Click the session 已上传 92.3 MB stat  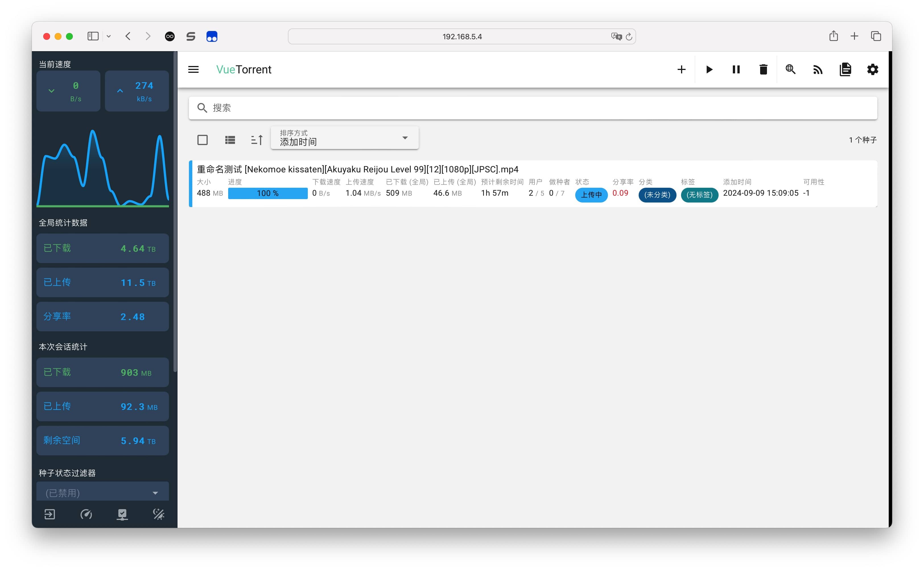pyautogui.click(x=102, y=406)
